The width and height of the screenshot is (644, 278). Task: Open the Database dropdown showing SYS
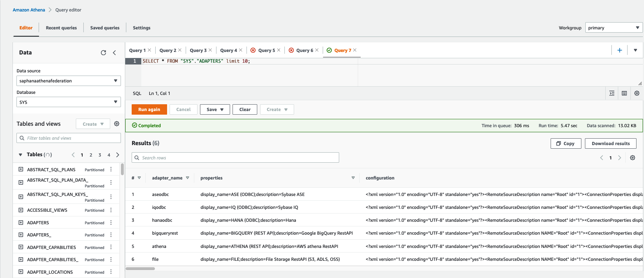69,102
